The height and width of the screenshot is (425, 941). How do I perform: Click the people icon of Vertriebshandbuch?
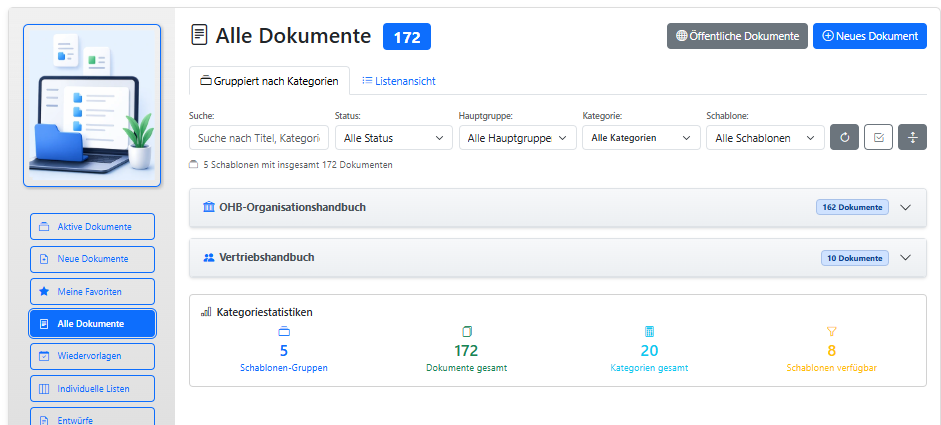tap(208, 258)
